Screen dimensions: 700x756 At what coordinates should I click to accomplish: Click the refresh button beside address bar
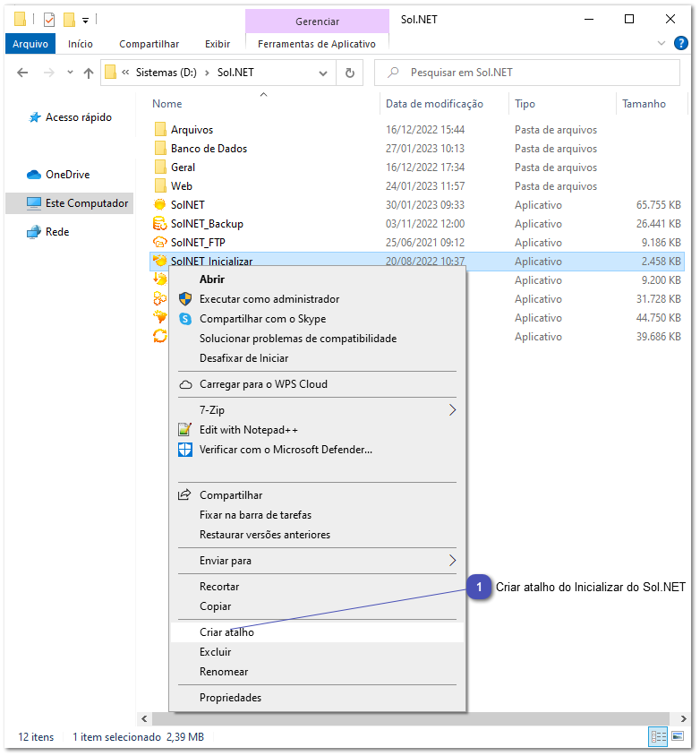point(350,73)
